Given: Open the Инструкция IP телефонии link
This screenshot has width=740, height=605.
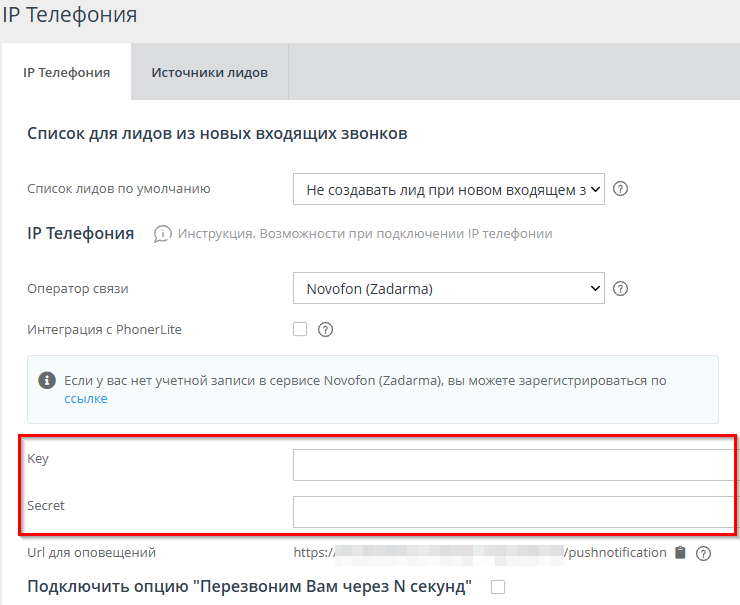Looking at the screenshot, I should coord(365,234).
